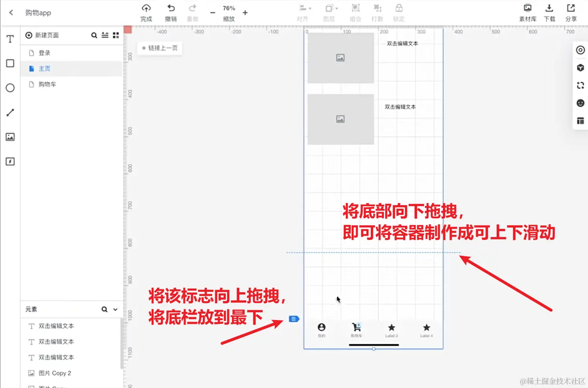Select the Interaction (lightning) tool
The width and height of the screenshot is (588, 388).
pos(9,161)
